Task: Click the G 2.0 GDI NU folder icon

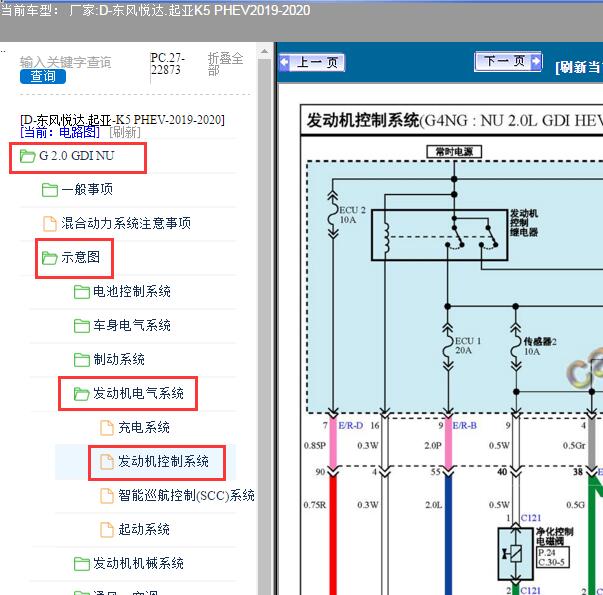Action: pyautogui.click(x=27, y=156)
